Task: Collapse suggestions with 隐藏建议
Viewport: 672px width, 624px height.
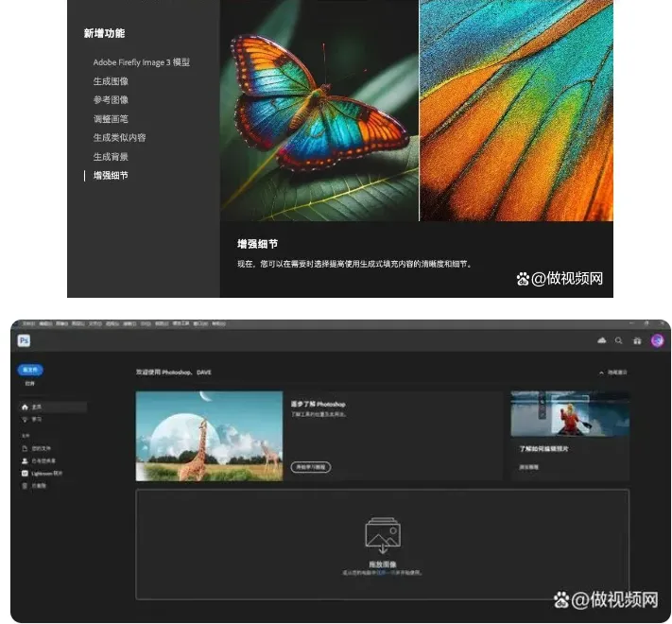Action: point(612,373)
